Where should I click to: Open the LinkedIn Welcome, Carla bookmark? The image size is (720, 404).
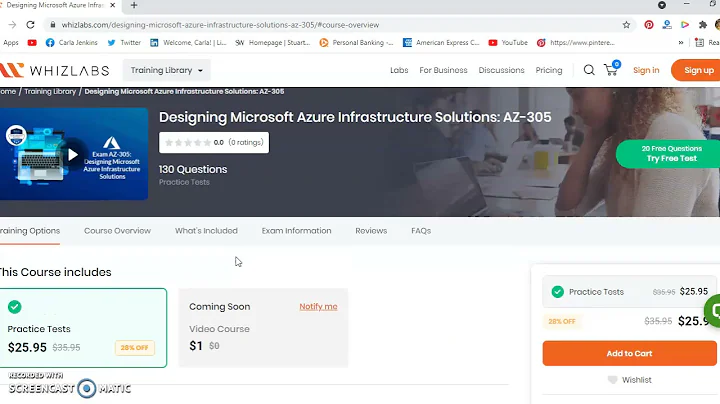tap(188, 43)
